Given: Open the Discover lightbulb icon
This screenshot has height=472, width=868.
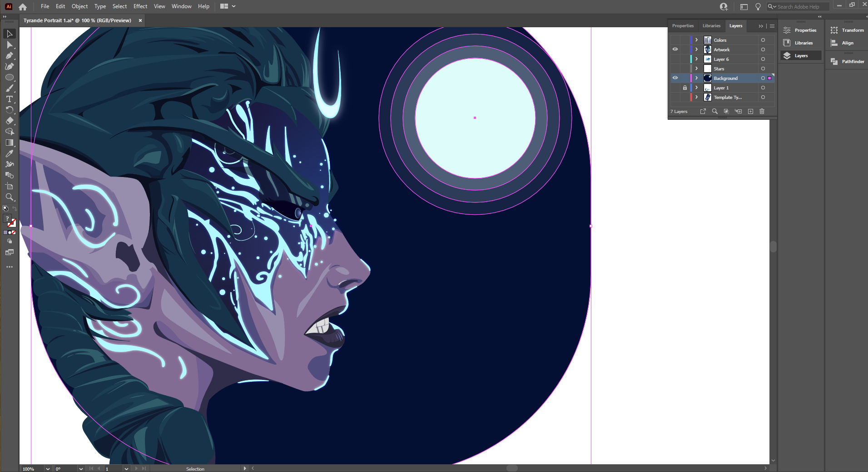Looking at the screenshot, I should [758, 7].
